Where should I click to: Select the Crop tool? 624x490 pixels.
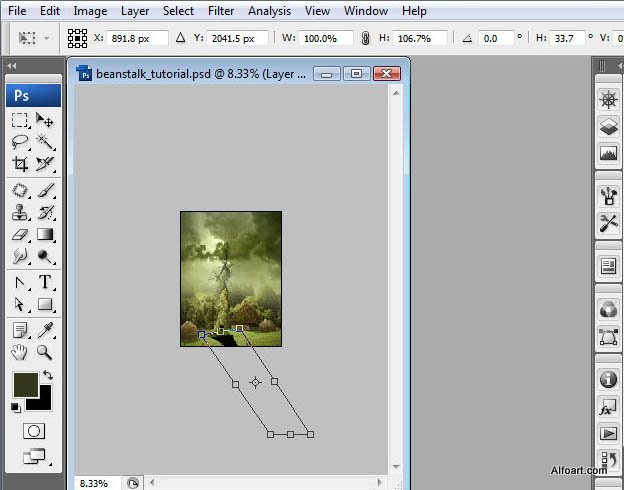(x=20, y=164)
